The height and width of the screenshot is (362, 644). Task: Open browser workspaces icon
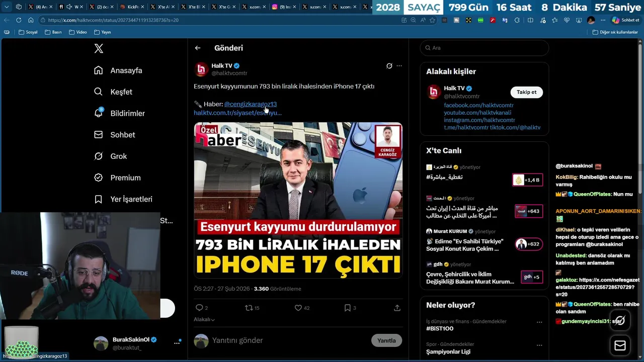[x=19, y=7]
